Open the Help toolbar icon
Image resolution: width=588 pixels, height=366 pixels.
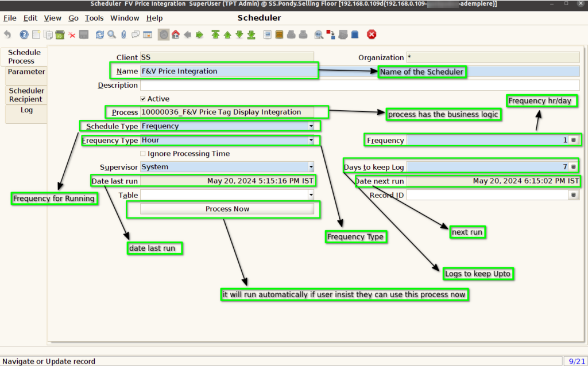coord(24,34)
